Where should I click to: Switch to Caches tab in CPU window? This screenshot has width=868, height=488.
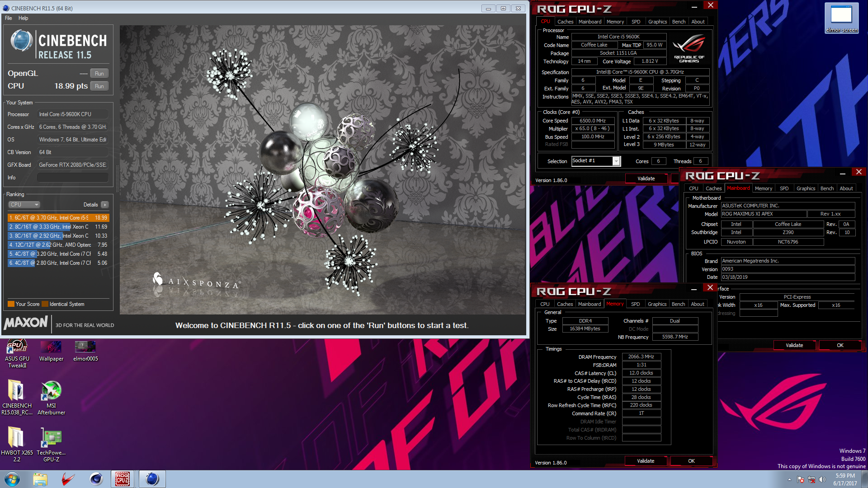pos(565,22)
